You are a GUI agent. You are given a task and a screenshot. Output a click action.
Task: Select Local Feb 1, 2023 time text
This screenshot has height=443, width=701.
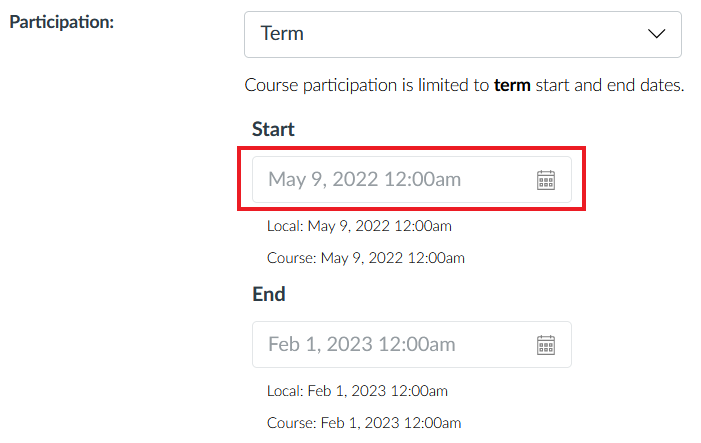pyautogui.click(x=357, y=391)
